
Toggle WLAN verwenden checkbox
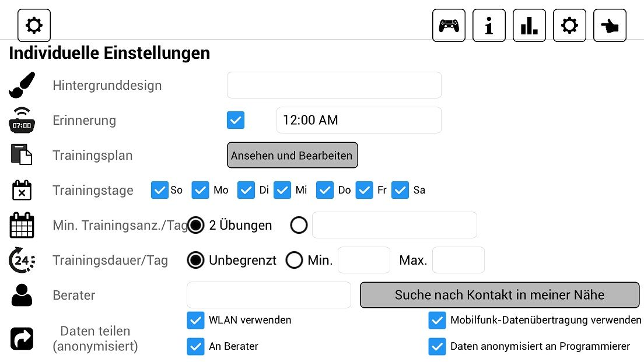195,321
